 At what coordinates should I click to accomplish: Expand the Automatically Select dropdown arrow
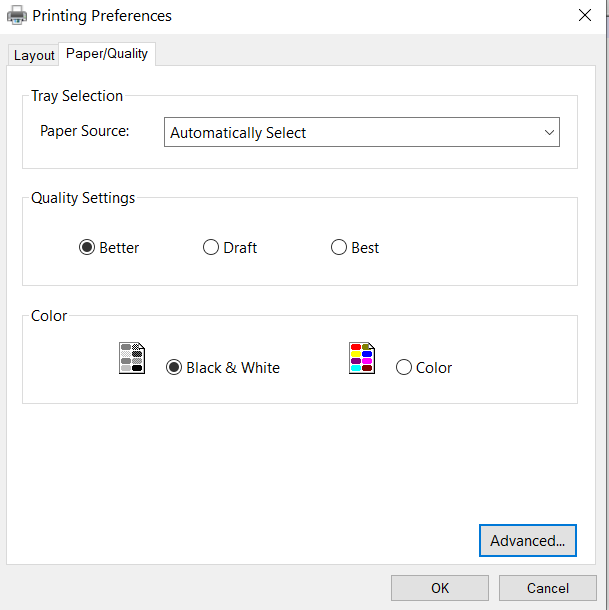548,132
